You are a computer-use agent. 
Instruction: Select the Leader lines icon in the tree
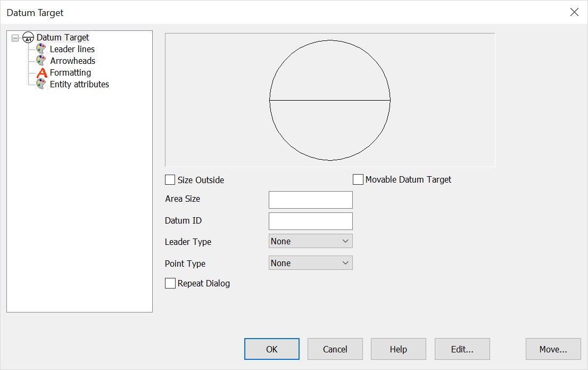pyautogui.click(x=41, y=48)
